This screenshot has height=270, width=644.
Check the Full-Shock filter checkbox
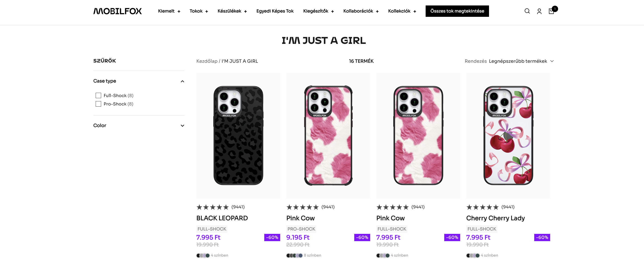pos(98,95)
